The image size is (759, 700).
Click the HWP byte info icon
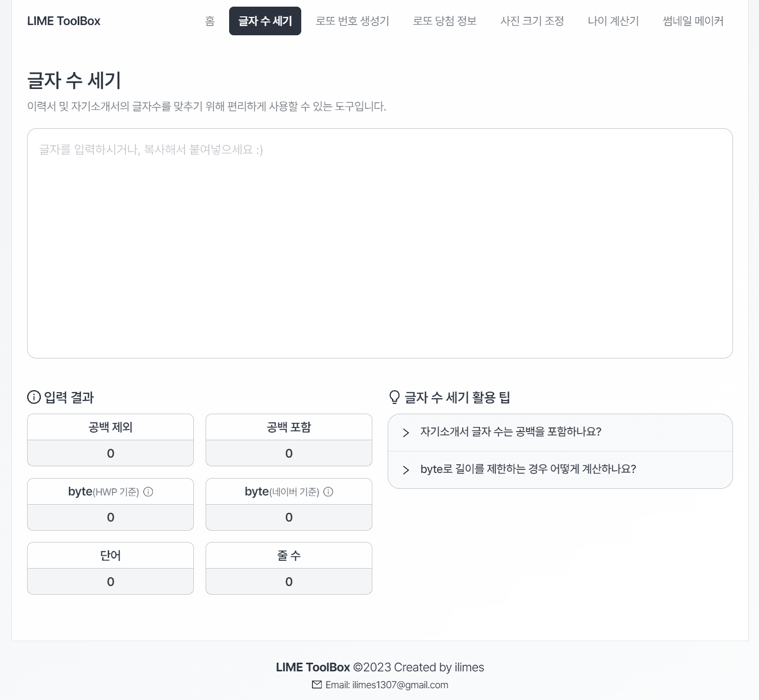pyautogui.click(x=148, y=492)
